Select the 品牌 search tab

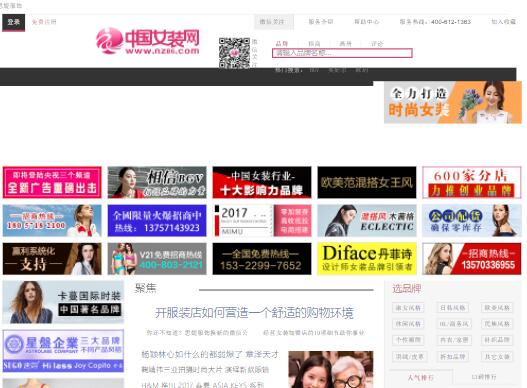[x=282, y=43]
